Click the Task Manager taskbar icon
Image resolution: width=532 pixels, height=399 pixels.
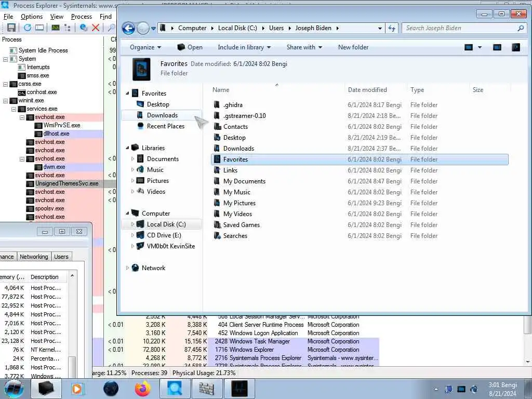coord(239,389)
